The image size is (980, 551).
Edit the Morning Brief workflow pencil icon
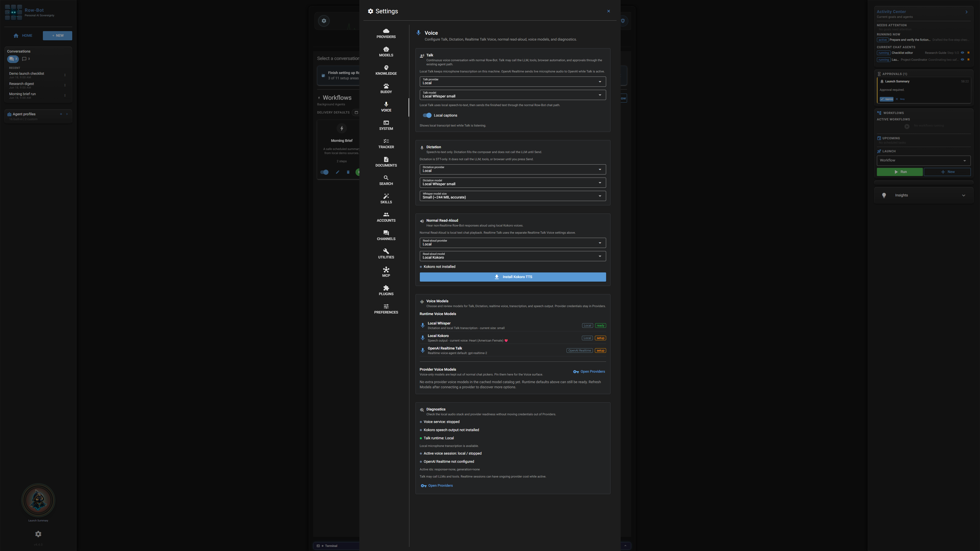(337, 172)
